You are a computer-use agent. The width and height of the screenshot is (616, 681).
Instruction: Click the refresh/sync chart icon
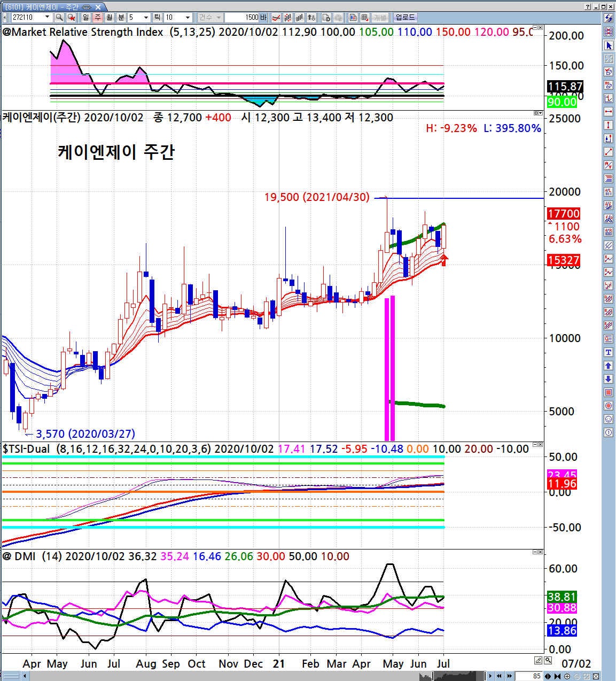click(609, 18)
